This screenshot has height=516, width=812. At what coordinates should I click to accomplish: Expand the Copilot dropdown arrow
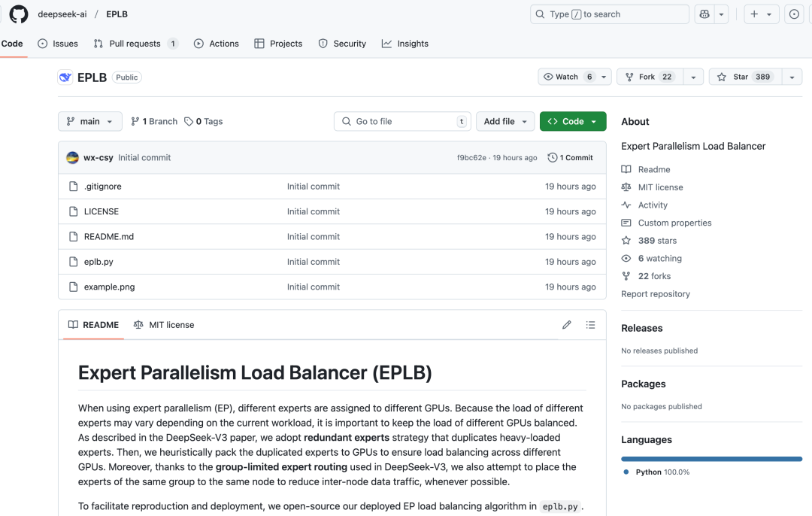point(721,14)
